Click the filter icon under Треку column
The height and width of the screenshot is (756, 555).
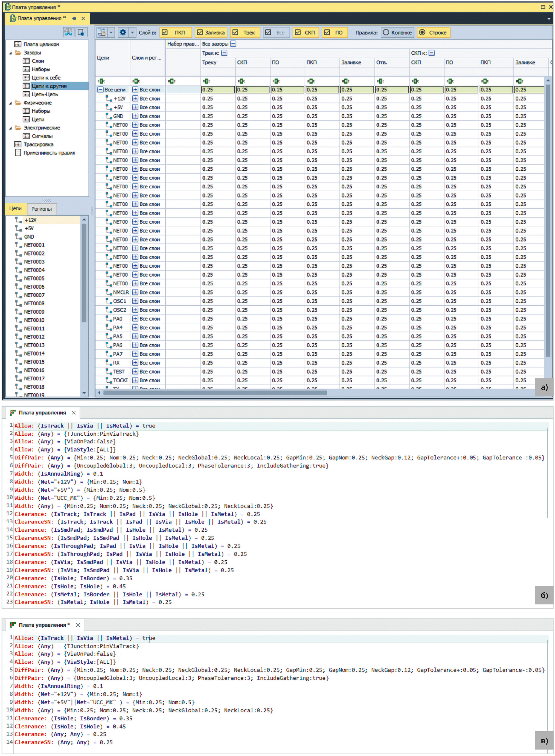pyautogui.click(x=206, y=81)
